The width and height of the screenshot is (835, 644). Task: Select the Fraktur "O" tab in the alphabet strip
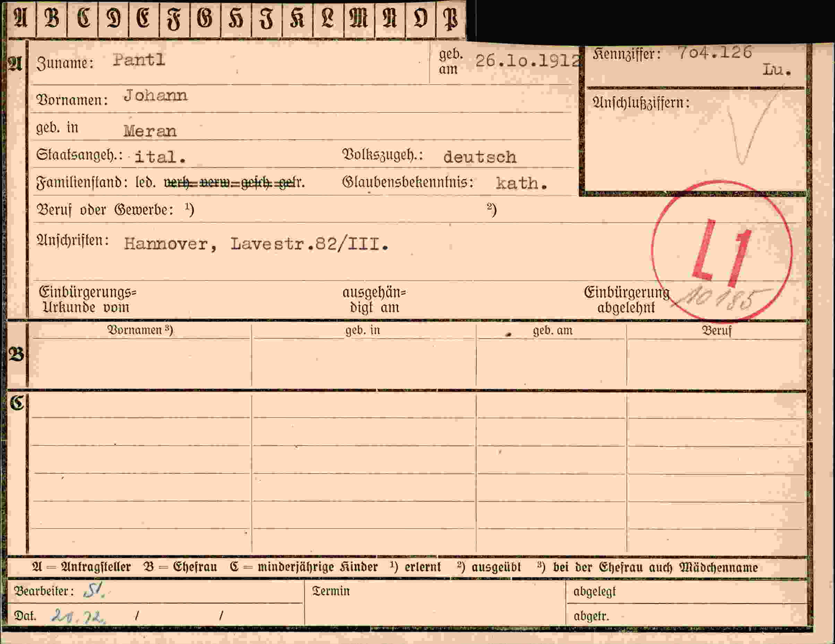(x=420, y=18)
